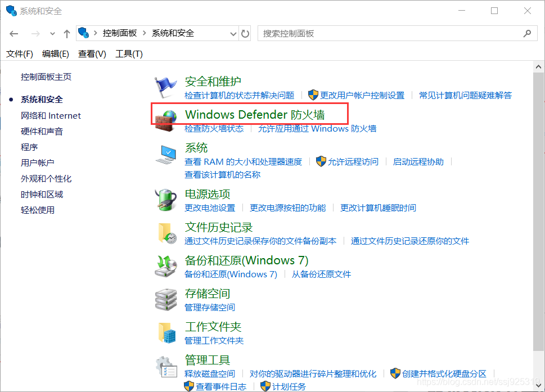Open 控制面板主页 in the sidebar
The height and width of the screenshot is (392, 545).
coord(46,77)
